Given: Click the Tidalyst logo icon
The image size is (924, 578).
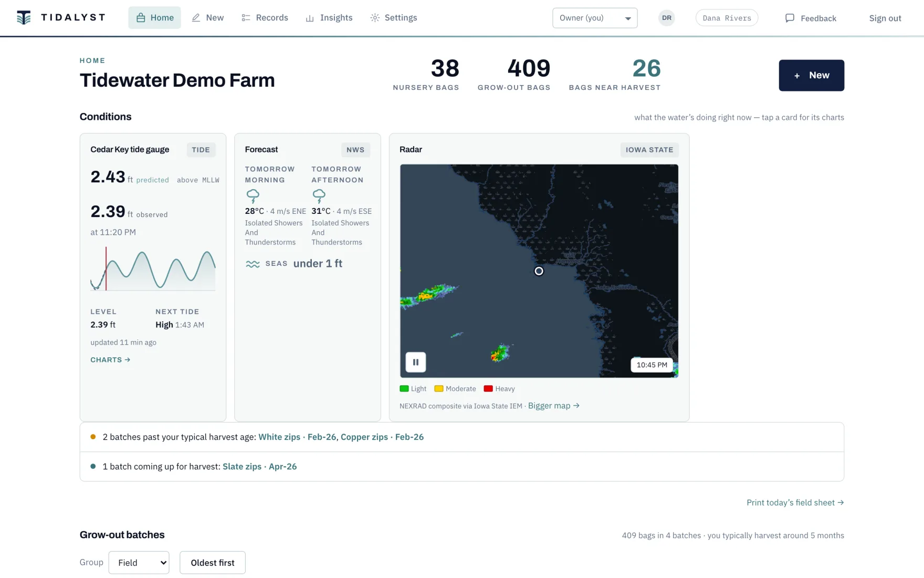Looking at the screenshot, I should pyautogui.click(x=24, y=17).
